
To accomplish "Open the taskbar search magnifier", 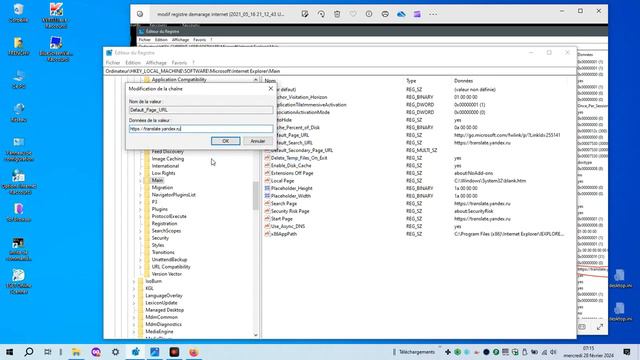I will pos(29,352).
